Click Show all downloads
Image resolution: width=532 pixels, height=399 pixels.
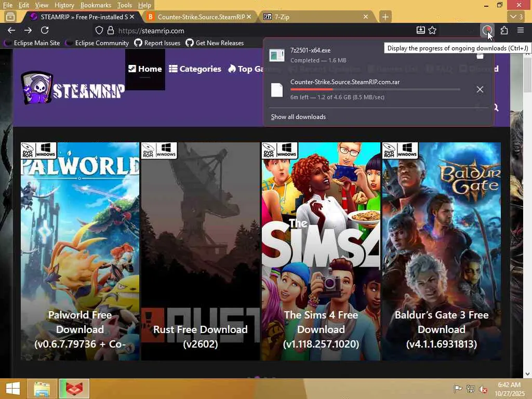(x=298, y=117)
